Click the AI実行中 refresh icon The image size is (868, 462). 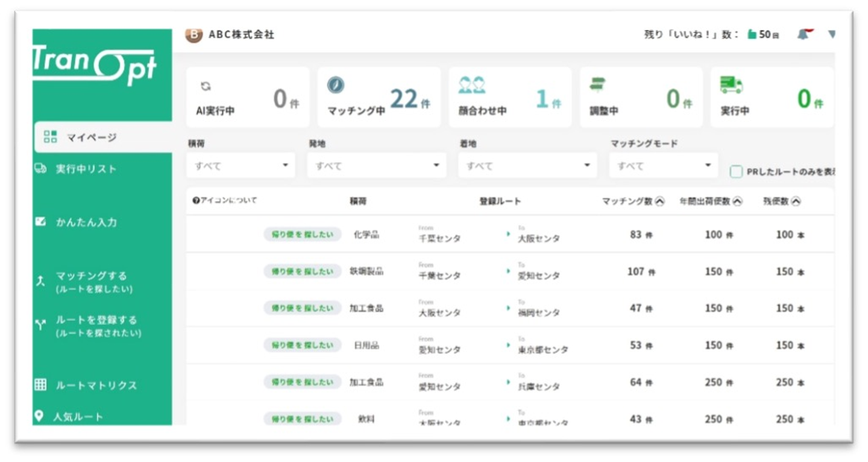pyautogui.click(x=206, y=86)
